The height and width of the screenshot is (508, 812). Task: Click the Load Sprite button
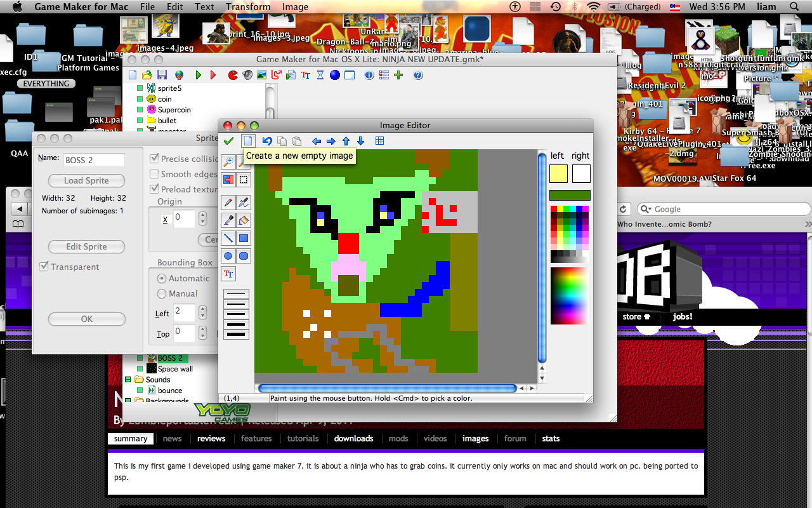coord(86,180)
